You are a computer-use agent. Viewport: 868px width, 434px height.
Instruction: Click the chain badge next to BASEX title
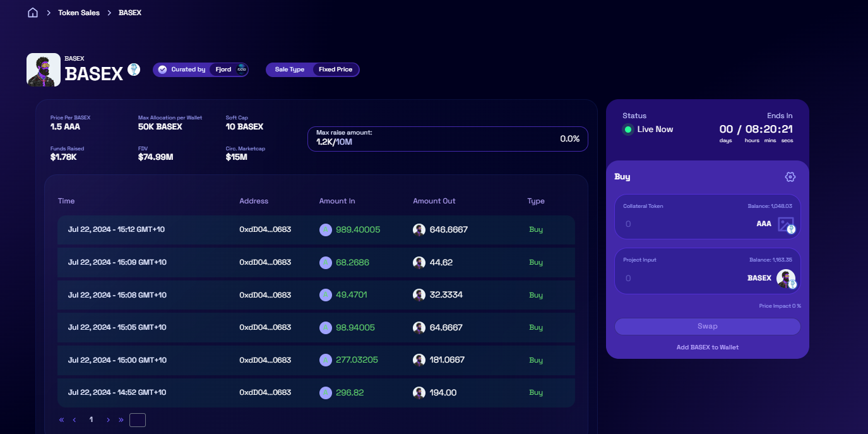[x=134, y=69]
